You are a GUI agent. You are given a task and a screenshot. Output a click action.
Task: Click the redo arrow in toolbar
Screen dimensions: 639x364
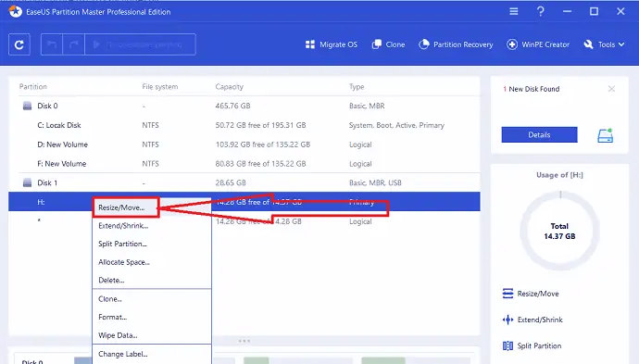pos(74,44)
